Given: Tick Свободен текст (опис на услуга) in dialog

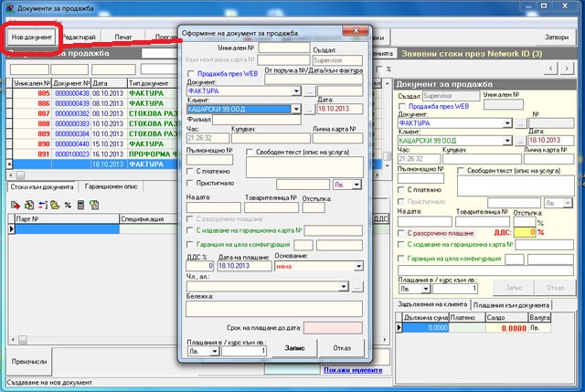Looking at the screenshot, I should click(x=250, y=153).
